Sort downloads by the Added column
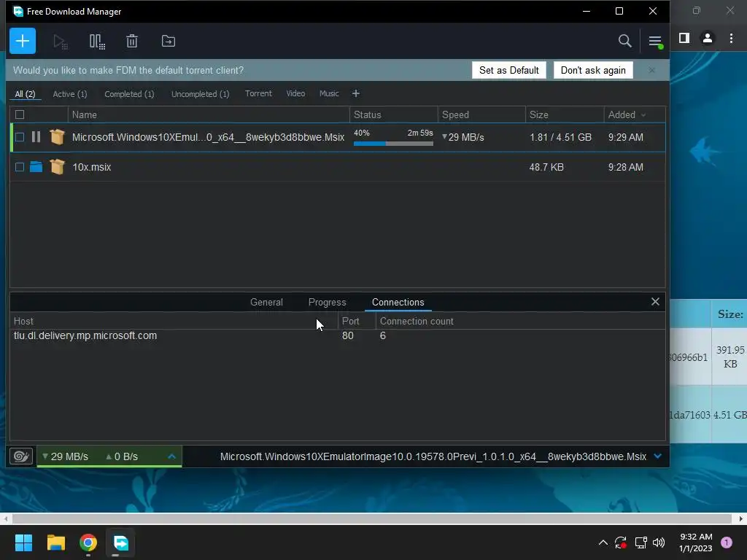Image resolution: width=747 pixels, height=560 pixels. pyautogui.click(x=635, y=114)
